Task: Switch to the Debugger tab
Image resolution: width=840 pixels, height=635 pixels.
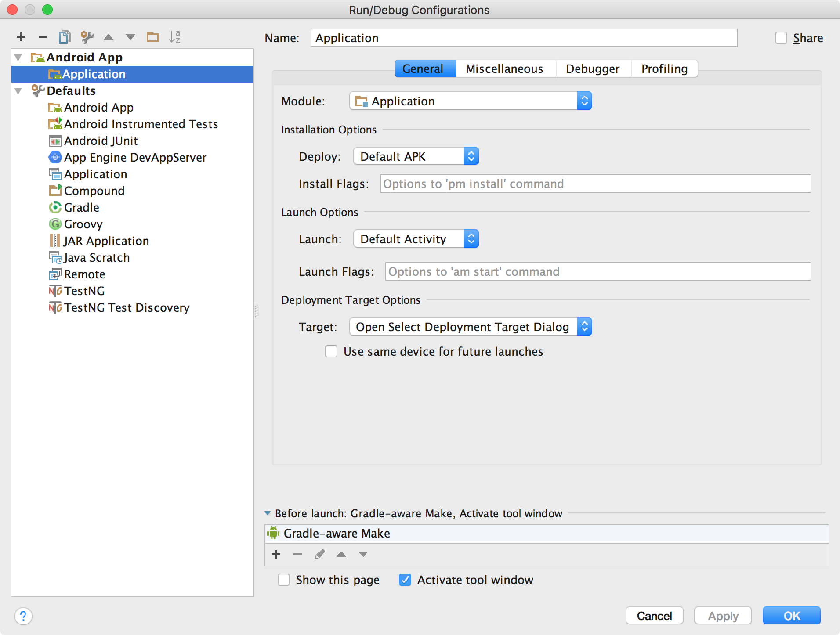Action: click(x=592, y=69)
